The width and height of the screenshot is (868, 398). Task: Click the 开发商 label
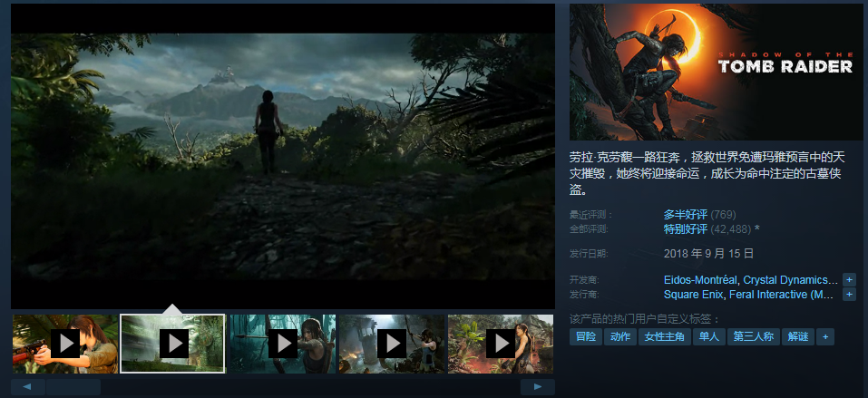point(585,280)
